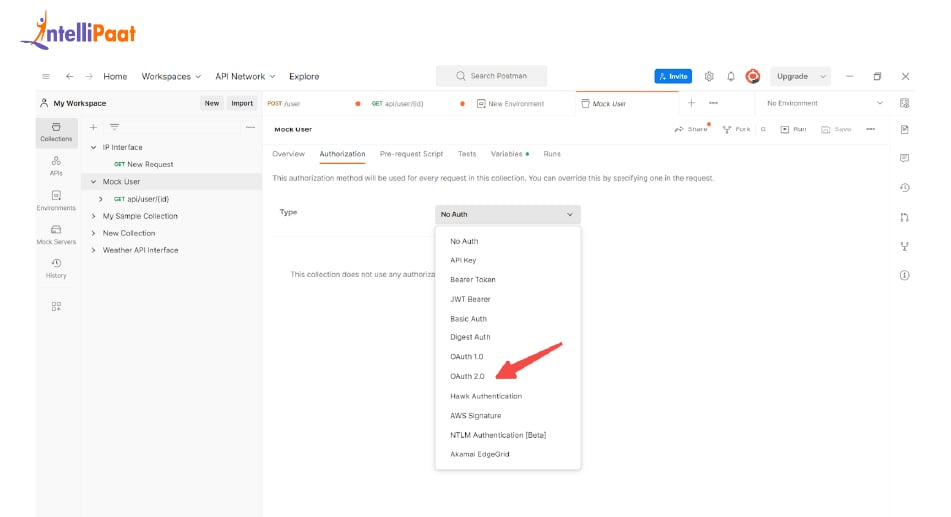Open the notifications bell
This screenshot has width=951, height=517.
(731, 76)
